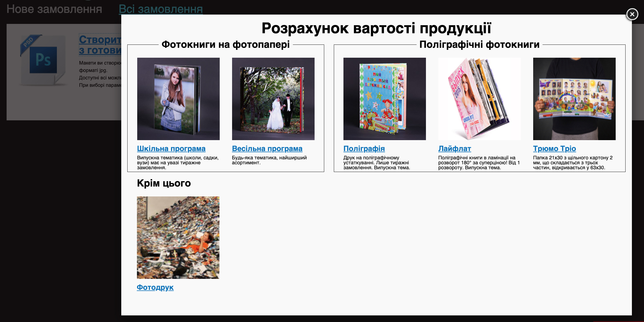
Task: Click the Розрахунок вартості продукції heading
Action: click(x=376, y=28)
